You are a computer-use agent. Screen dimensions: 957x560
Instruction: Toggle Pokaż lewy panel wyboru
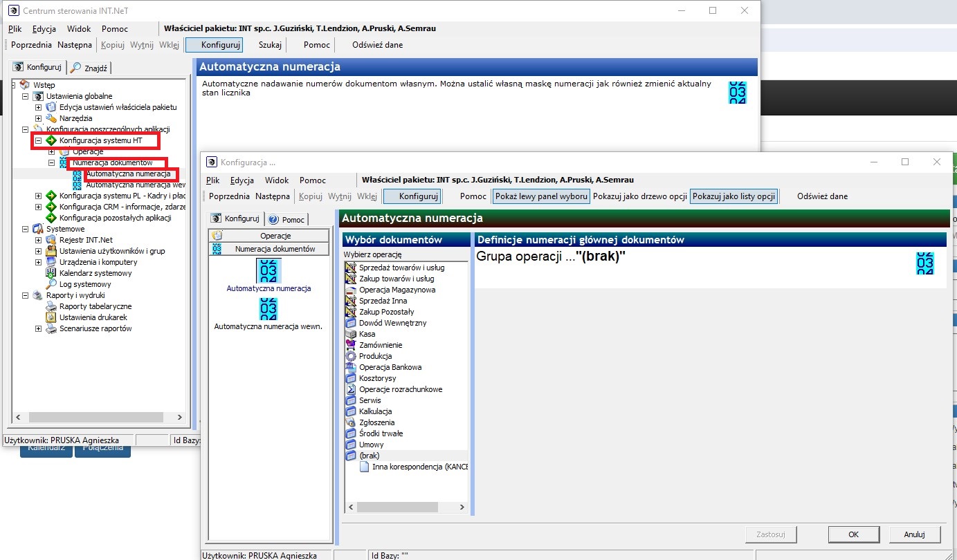541,196
